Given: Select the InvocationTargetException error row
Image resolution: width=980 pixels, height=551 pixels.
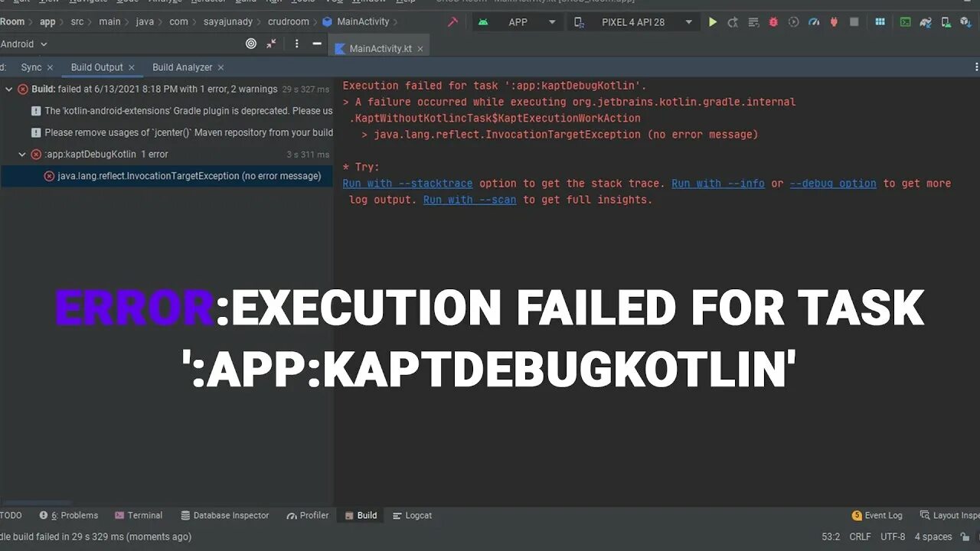Looking at the screenshot, I should (x=167, y=176).
